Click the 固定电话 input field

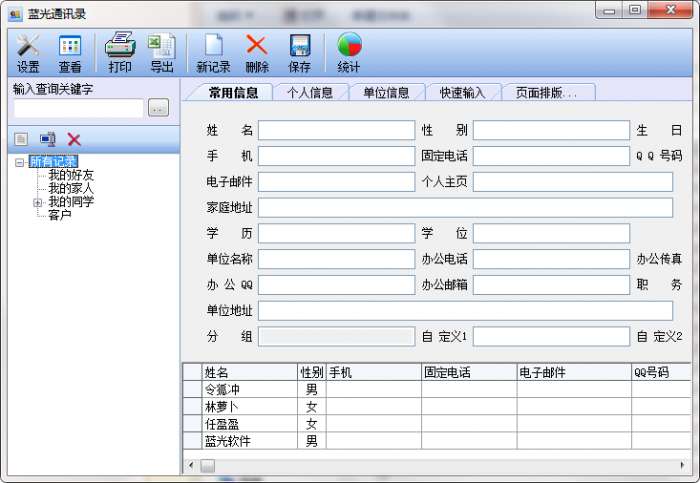551,156
